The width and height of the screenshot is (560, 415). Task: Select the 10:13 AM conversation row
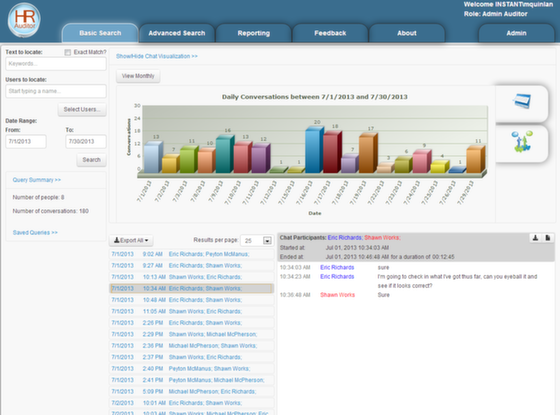[x=192, y=277]
